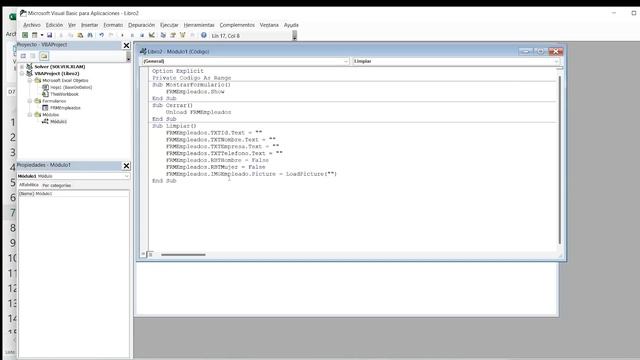This screenshot has height=360, width=640.
Task: Click the 'Option Explicit' code line
Action: tap(178, 71)
